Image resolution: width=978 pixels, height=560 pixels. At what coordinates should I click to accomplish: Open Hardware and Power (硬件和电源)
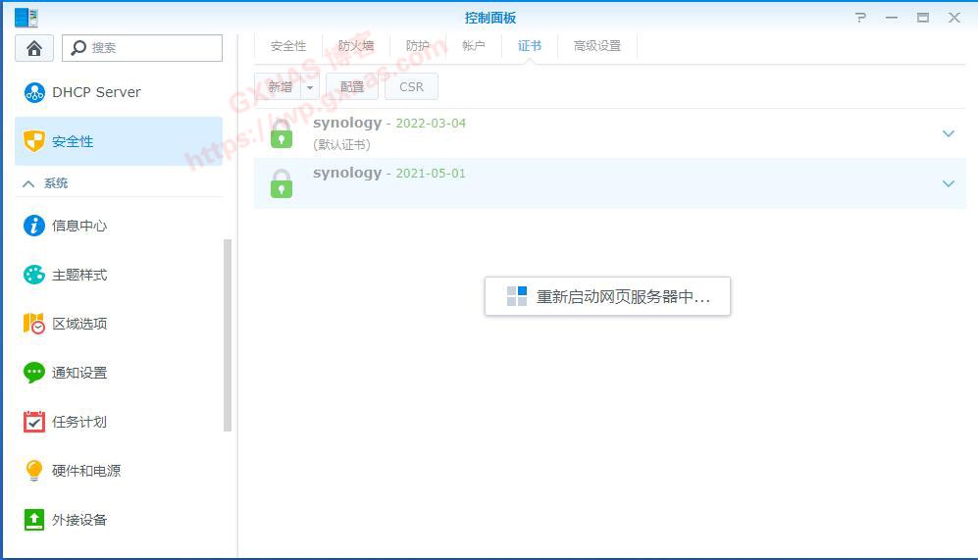85,471
